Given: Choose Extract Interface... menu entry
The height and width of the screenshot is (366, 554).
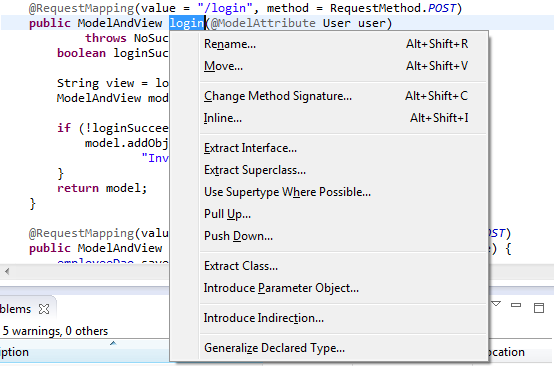Looking at the screenshot, I should (x=343, y=148).
